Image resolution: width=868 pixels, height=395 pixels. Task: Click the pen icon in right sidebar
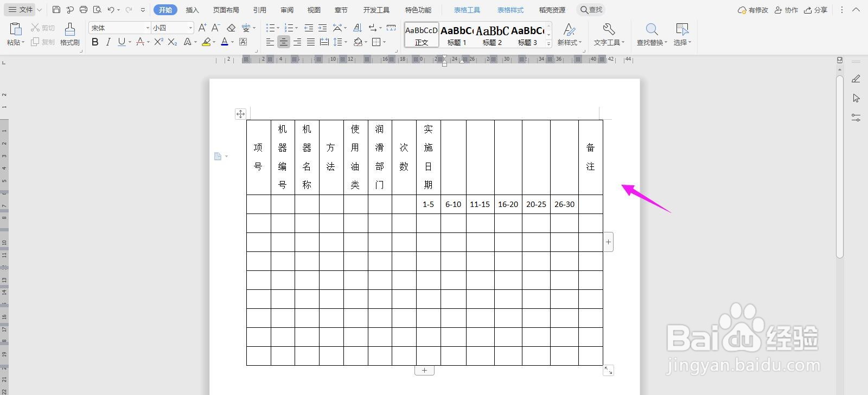coord(856,79)
